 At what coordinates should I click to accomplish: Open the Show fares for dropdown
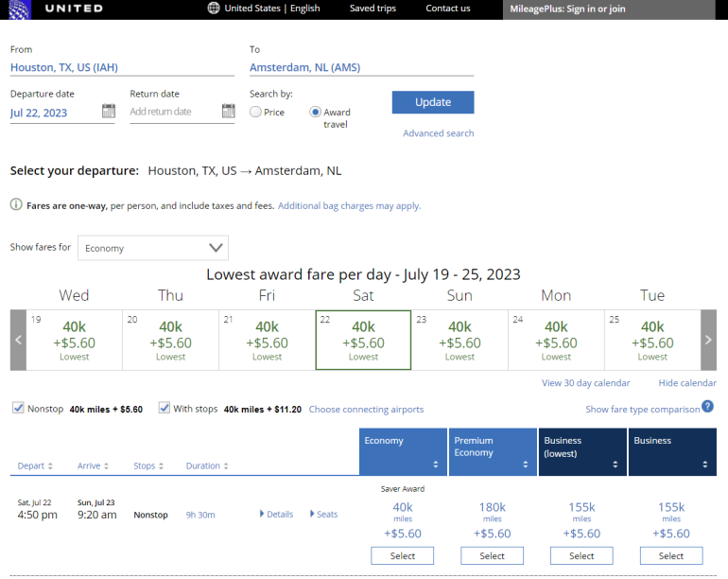click(x=153, y=248)
